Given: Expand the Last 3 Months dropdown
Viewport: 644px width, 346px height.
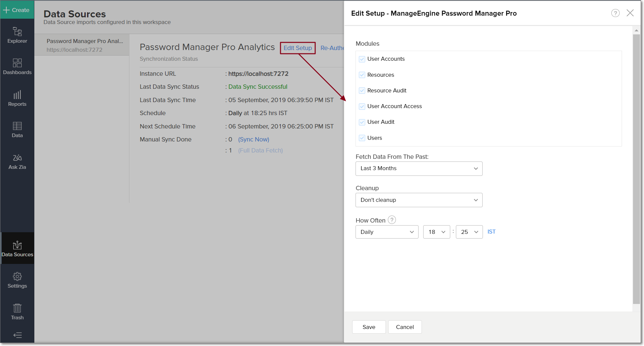Looking at the screenshot, I should click(x=419, y=168).
